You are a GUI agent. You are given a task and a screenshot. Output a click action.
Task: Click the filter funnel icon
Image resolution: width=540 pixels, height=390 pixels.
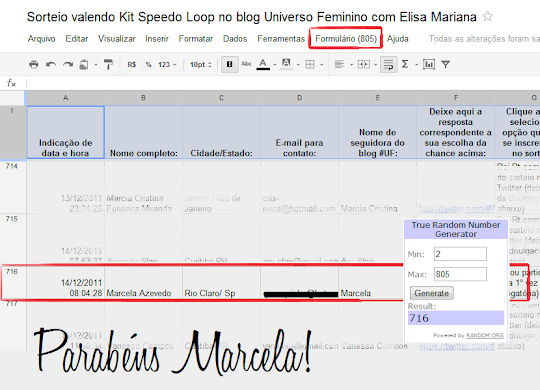(x=446, y=64)
